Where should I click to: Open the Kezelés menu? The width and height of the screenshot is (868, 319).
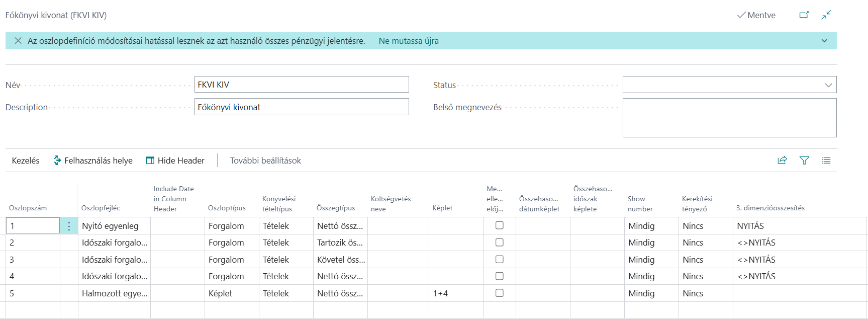(26, 161)
